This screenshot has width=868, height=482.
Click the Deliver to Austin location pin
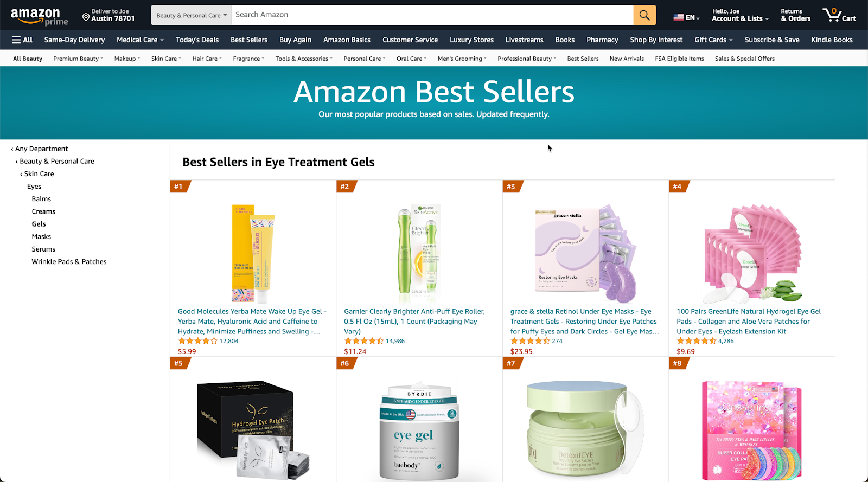86,17
